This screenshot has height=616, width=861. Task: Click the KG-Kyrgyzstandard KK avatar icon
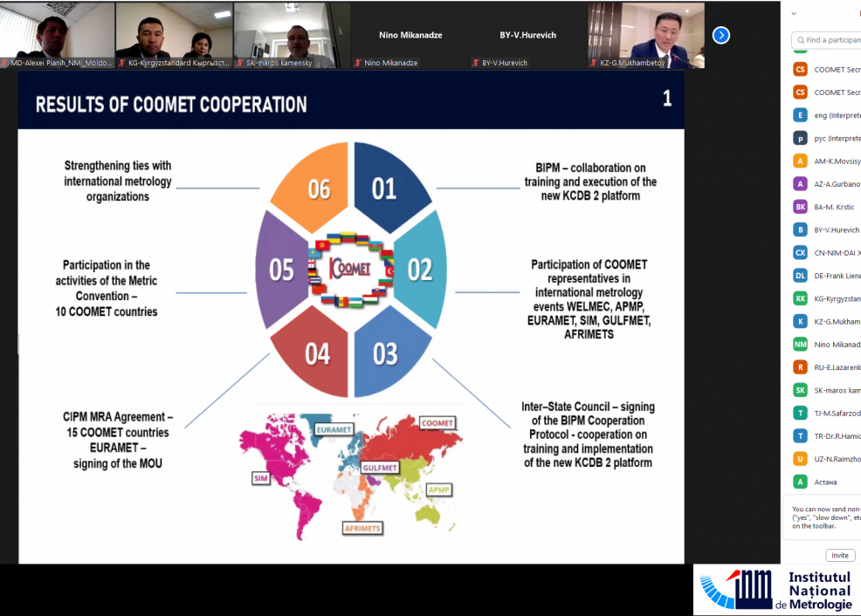pyautogui.click(x=800, y=298)
